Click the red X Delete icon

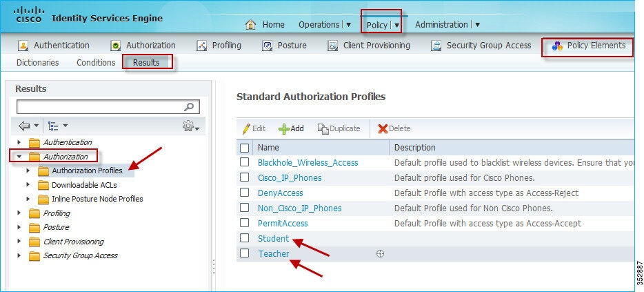[x=383, y=128]
